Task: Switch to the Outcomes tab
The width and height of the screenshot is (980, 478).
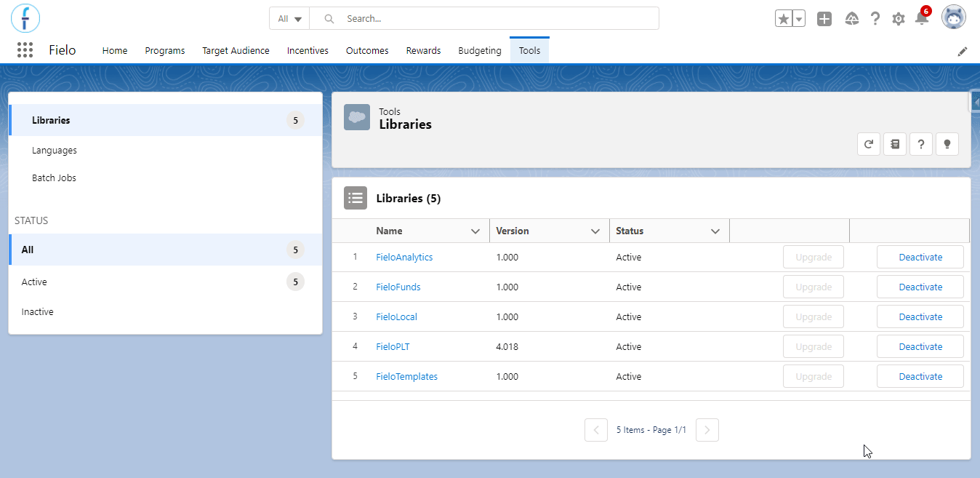Action: click(x=367, y=51)
